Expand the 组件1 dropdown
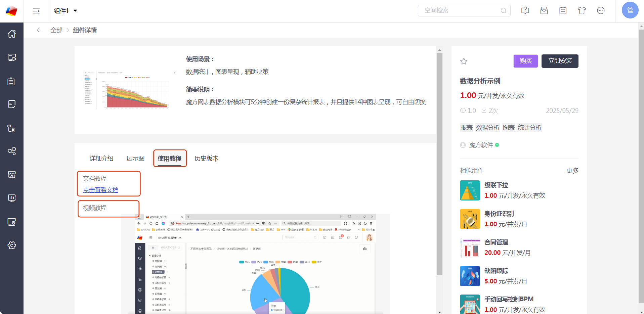This screenshot has height=314, width=644. coord(66,11)
